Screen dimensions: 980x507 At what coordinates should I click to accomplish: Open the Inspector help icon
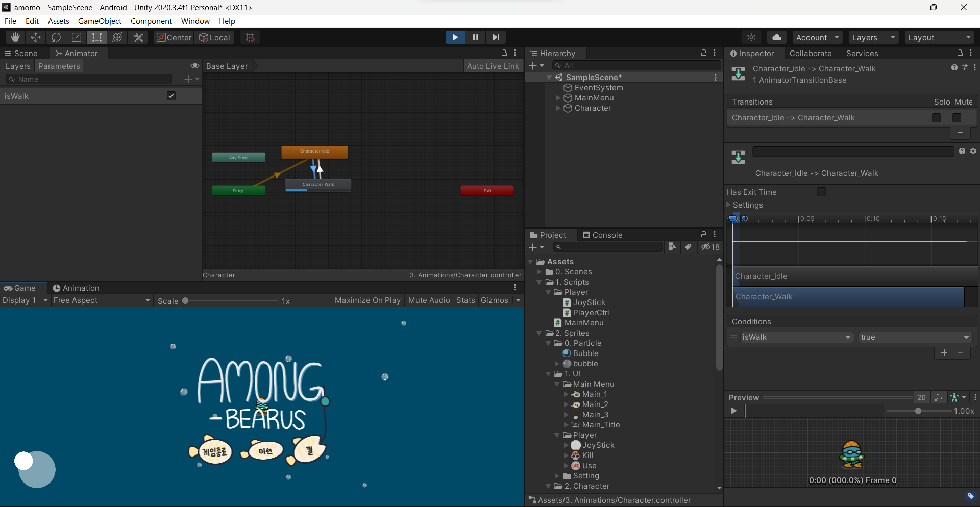click(x=954, y=67)
